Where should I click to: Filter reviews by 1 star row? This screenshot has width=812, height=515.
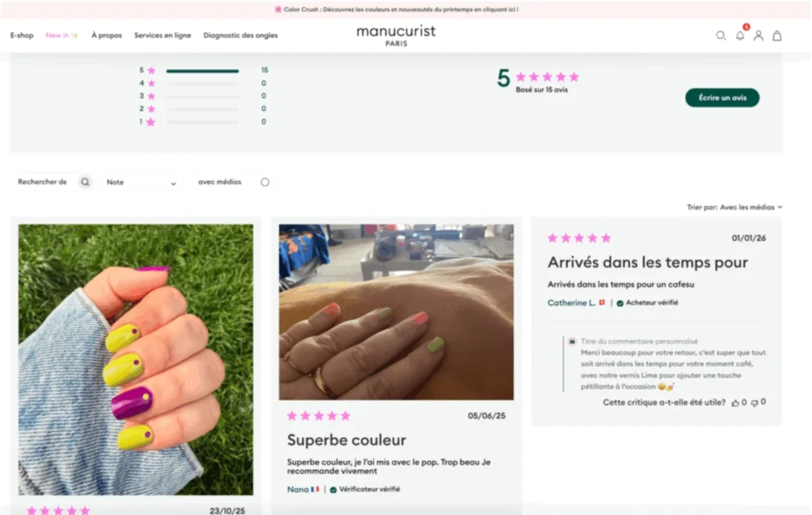click(202, 122)
